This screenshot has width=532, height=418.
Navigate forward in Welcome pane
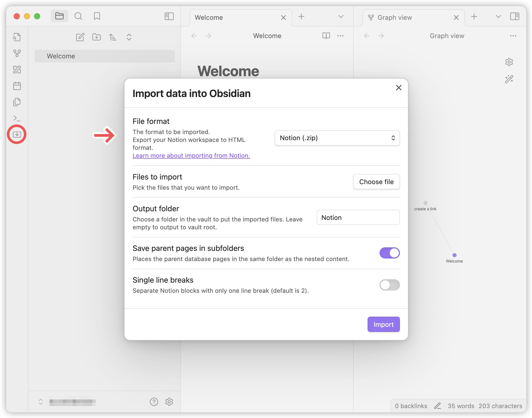click(x=208, y=36)
